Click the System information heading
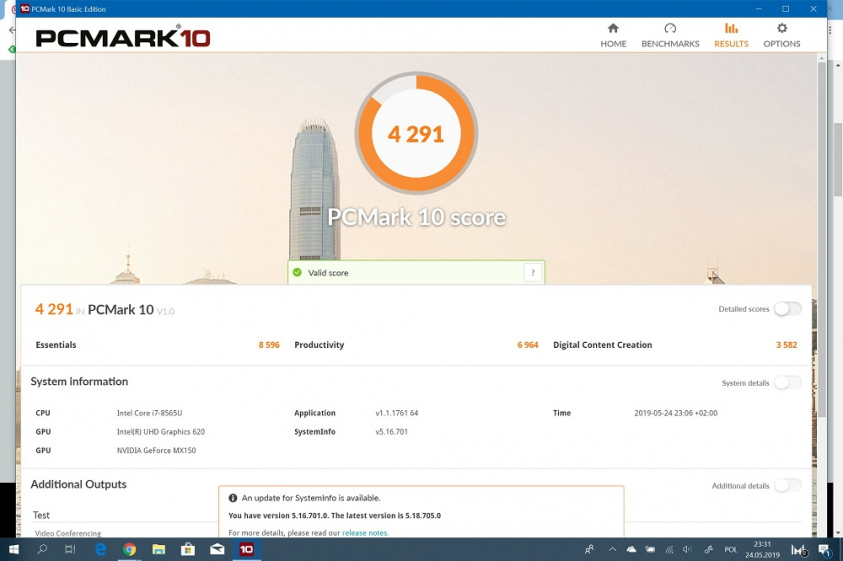This screenshot has height=561, width=843. click(x=79, y=381)
